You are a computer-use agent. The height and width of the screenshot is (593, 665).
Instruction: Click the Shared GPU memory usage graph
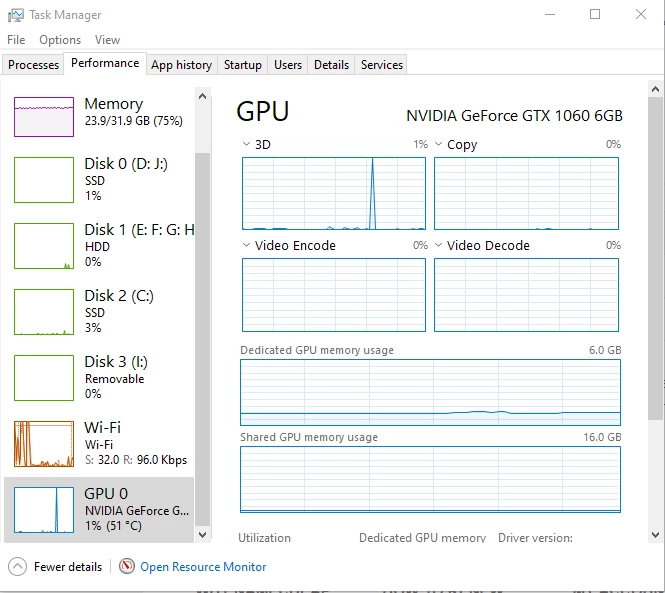coord(430,479)
